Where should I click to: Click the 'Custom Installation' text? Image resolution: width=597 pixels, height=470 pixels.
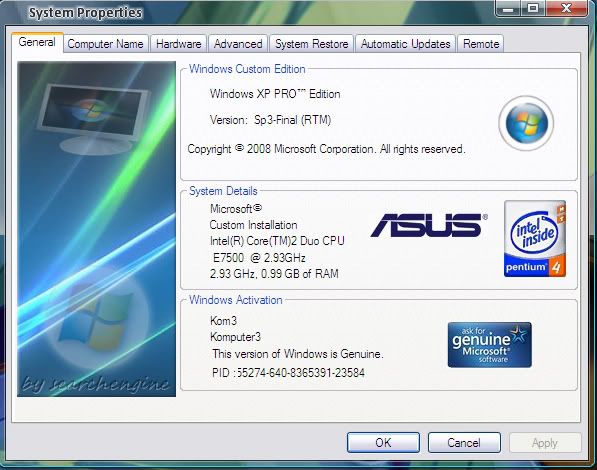tap(253, 225)
